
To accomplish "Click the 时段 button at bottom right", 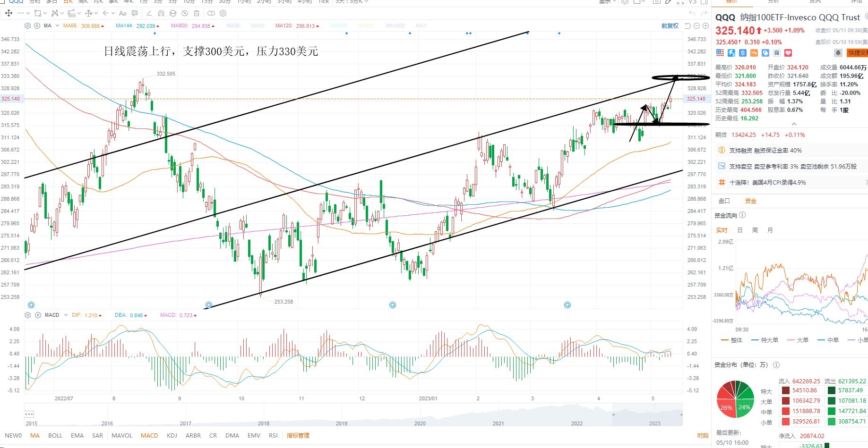I will coord(703,435).
